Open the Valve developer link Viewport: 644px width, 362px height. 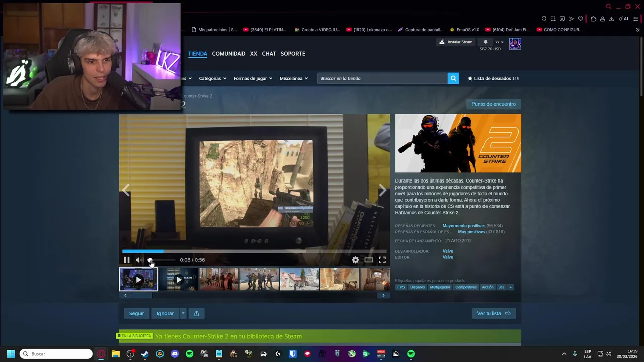coord(448,251)
